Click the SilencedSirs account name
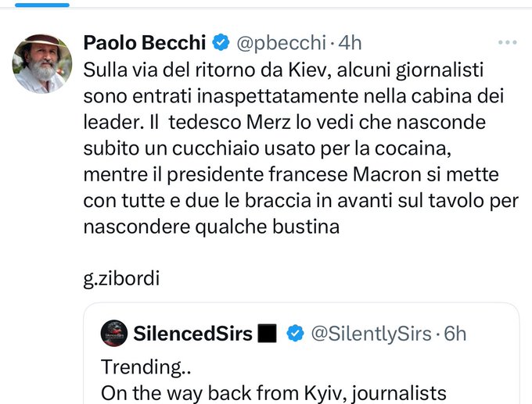 (x=193, y=334)
